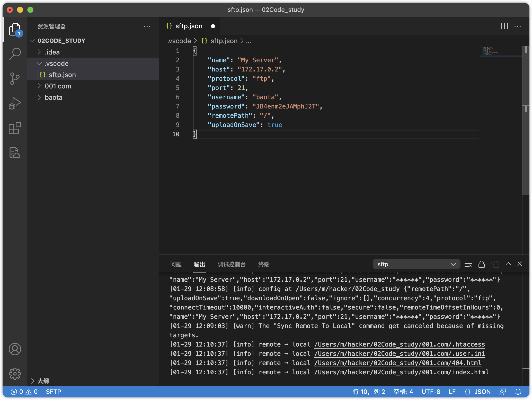
Task: Open the Manage settings gear
Action: click(15, 374)
